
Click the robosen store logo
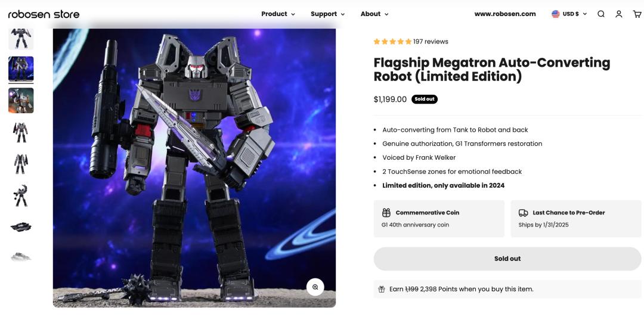point(44,14)
